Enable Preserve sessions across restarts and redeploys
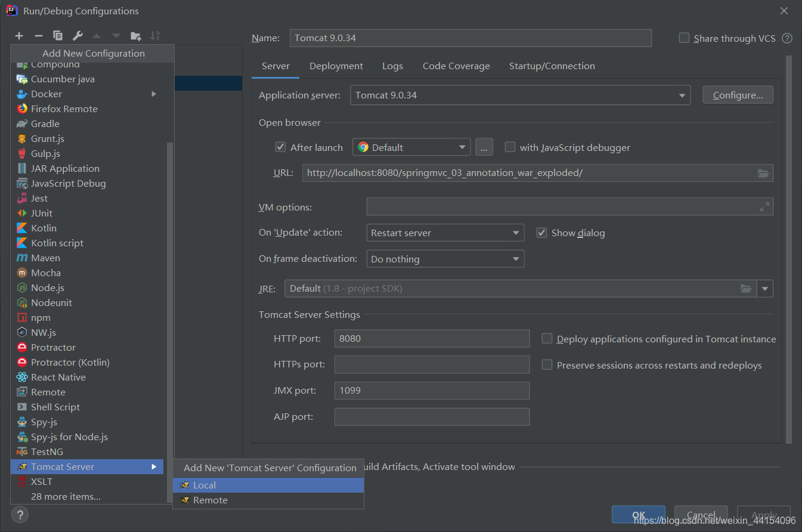Screen dimensions: 802x532 [x=547, y=364]
